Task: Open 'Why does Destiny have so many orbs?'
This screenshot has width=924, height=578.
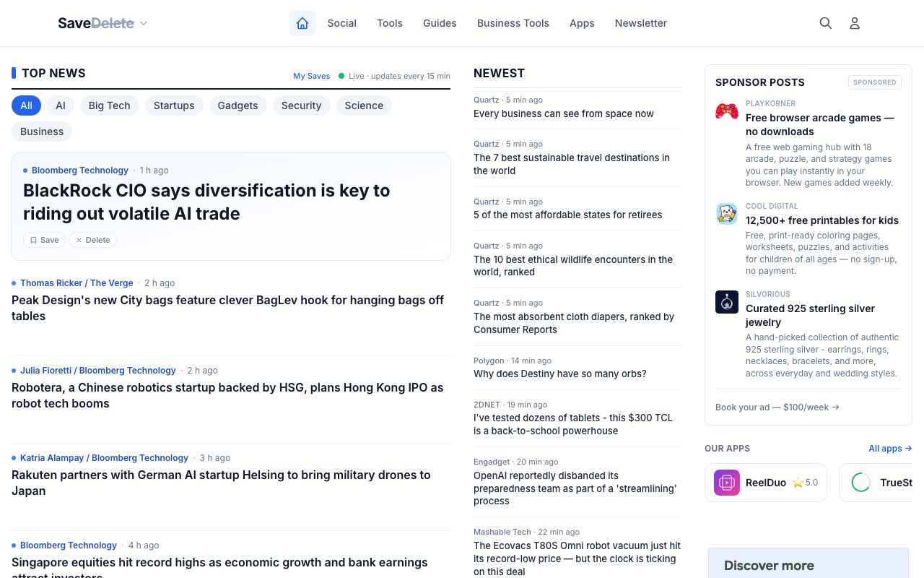Action: (560, 374)
